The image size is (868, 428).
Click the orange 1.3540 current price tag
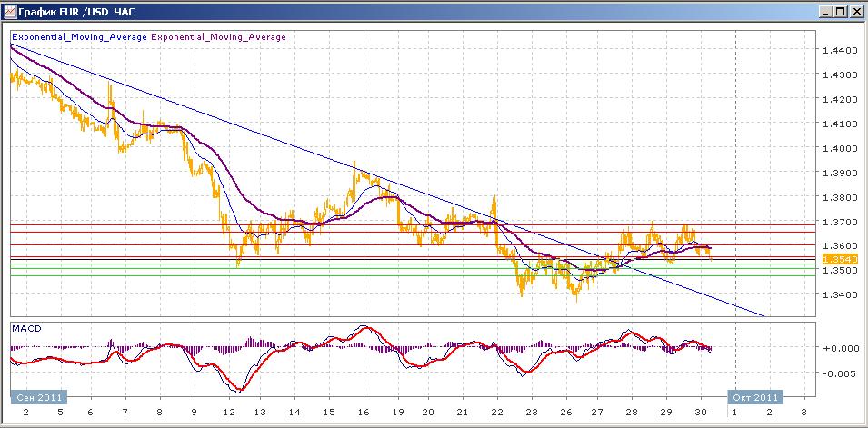(x=835, y=260)
